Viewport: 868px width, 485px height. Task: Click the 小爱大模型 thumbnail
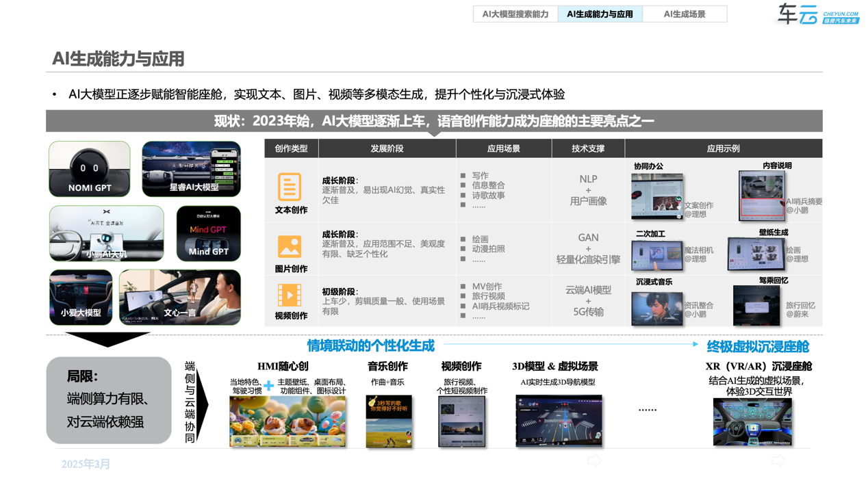coord(81,297)
